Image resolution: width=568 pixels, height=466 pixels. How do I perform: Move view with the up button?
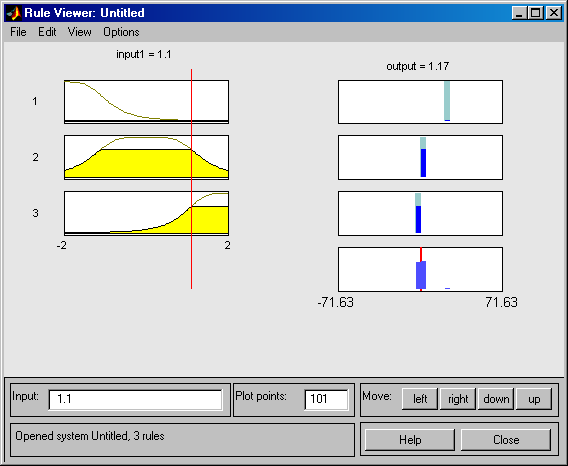click(x=534, y=399)
